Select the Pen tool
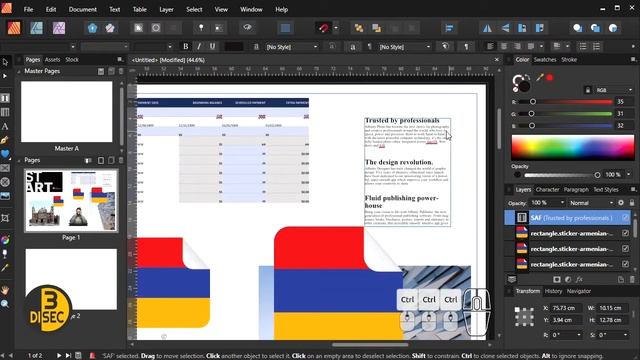The height and width of the screenshot is (360, 640). [x=5, y=140]
